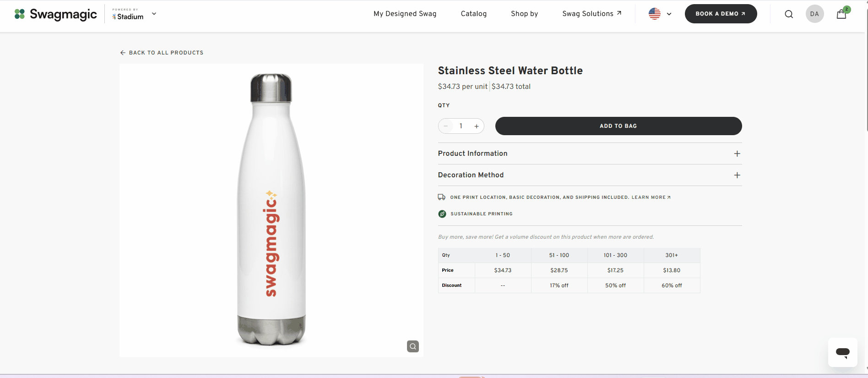The width and height of the screenshot is (868, 378).
Task: Click the Add to Bag button
Action: point(618,126)
